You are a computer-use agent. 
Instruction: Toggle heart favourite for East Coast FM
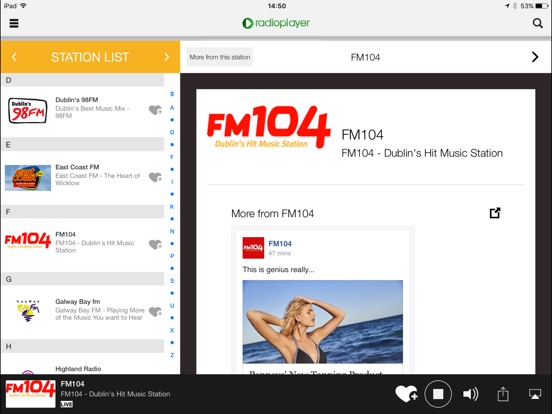tap(155, 177)
